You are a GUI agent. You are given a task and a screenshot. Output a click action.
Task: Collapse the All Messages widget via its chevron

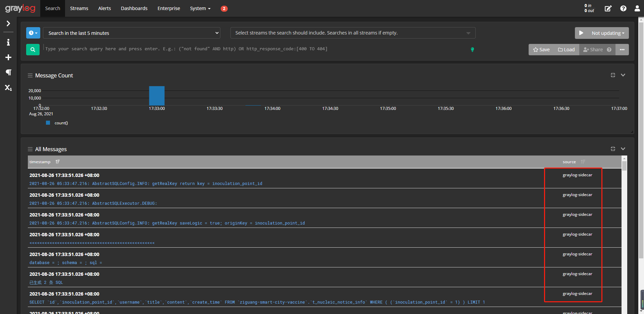pos(623,149)
